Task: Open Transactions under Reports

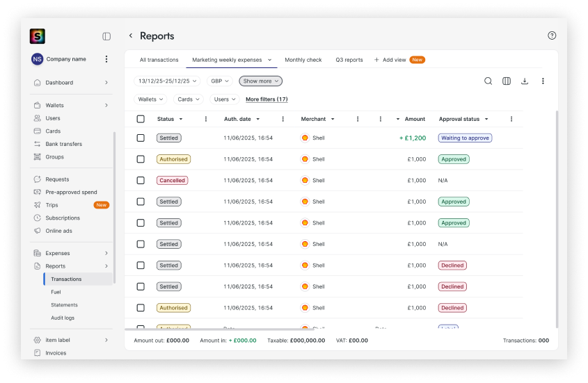Action: pos(78,279)
